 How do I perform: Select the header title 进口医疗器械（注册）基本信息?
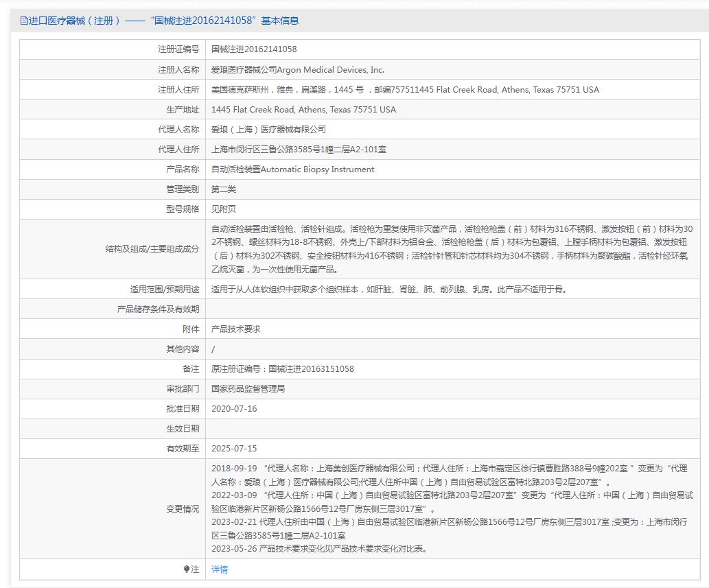[x=163, y=21]
